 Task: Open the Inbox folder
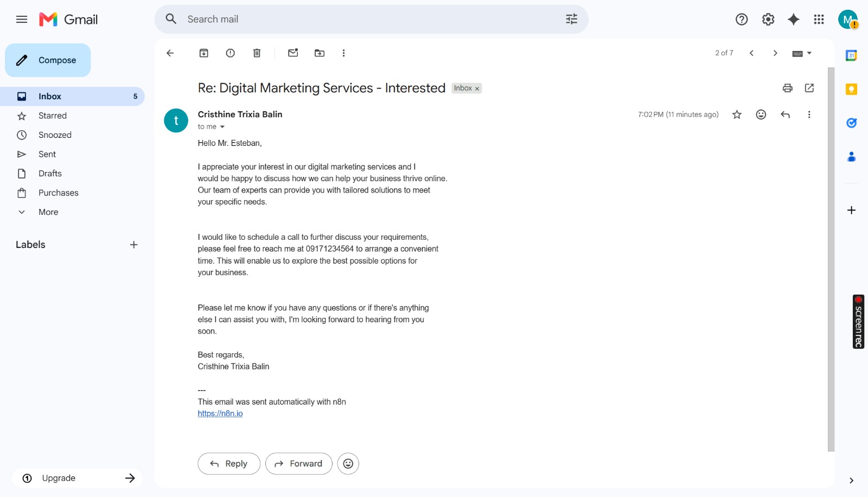click(73, 97)
